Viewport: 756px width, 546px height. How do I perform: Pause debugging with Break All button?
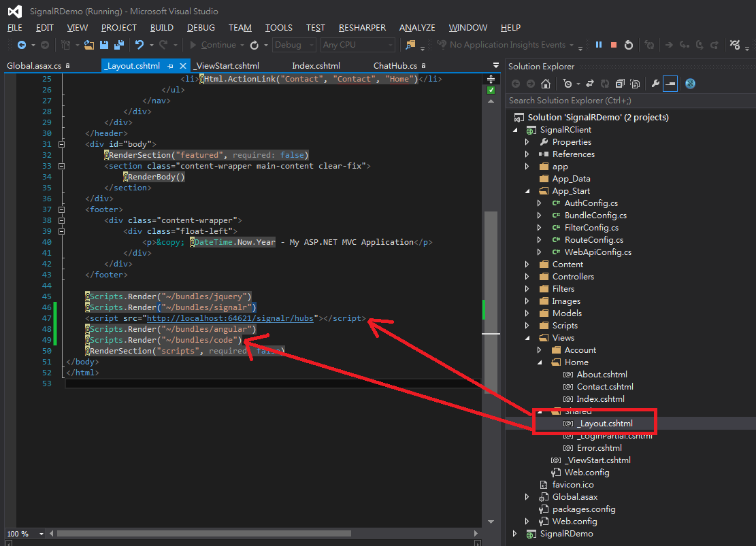click(599, 45)
